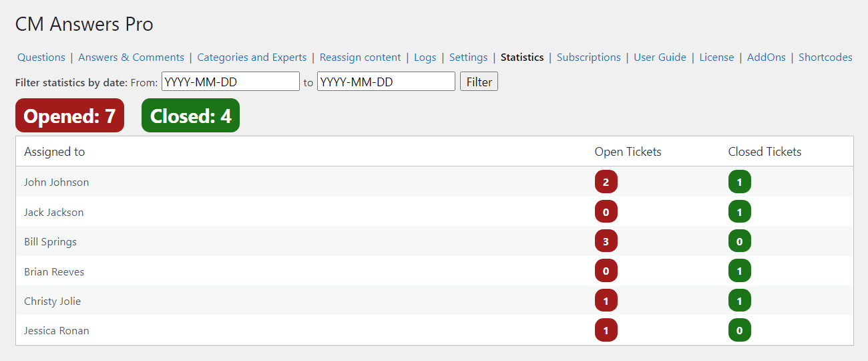Open the Shortcodes page
868x361 pixels.
pyautogui.click(x=825, y=57)
